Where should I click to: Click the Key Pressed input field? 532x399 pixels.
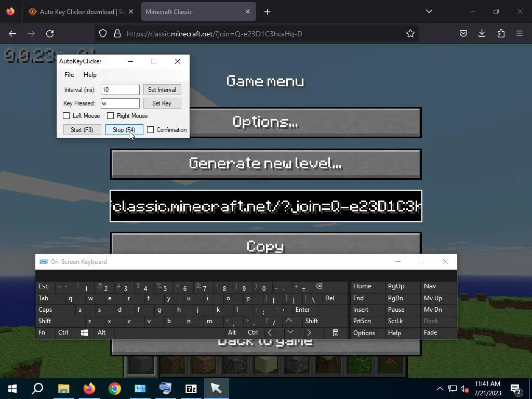click(120, 103)
